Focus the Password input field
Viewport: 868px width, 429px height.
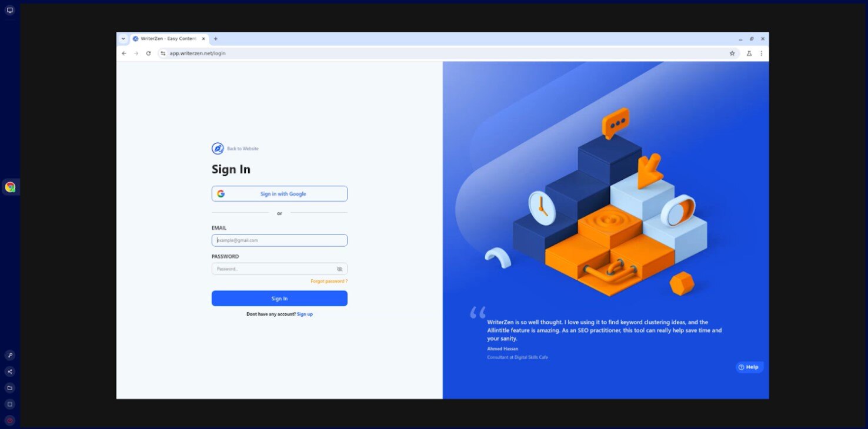click(x=273, y=269)
